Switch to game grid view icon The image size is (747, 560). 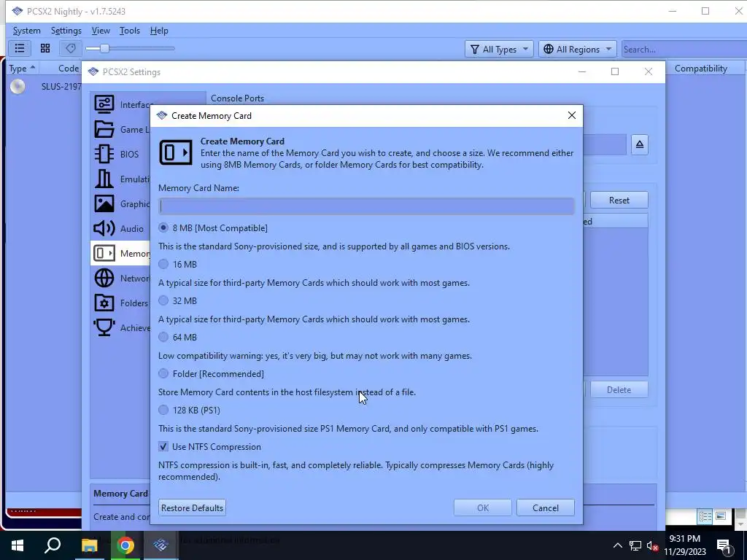[45, 48]
